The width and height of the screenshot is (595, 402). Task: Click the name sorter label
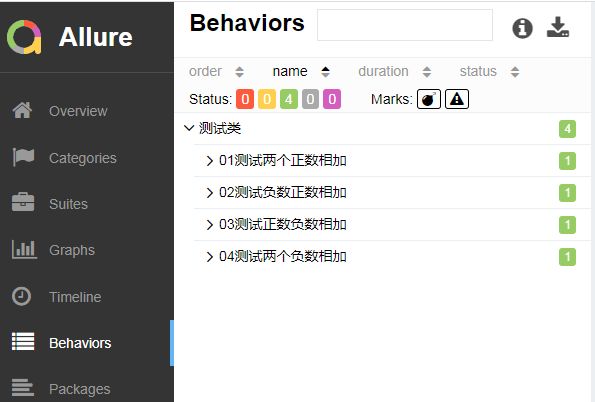point(290,71)
